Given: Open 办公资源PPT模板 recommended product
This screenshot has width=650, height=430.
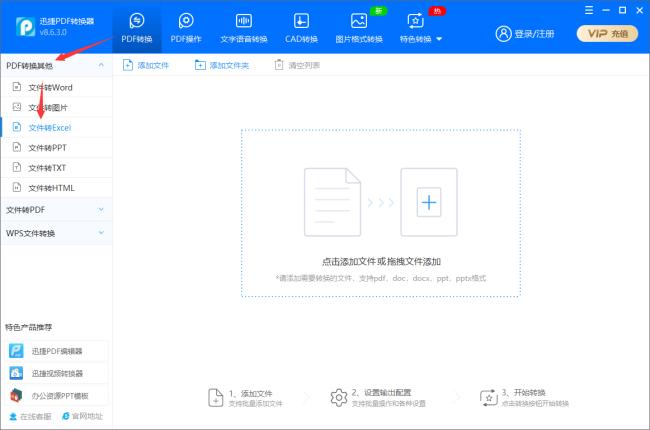Looking at the screenshot, I should point(56,396).
